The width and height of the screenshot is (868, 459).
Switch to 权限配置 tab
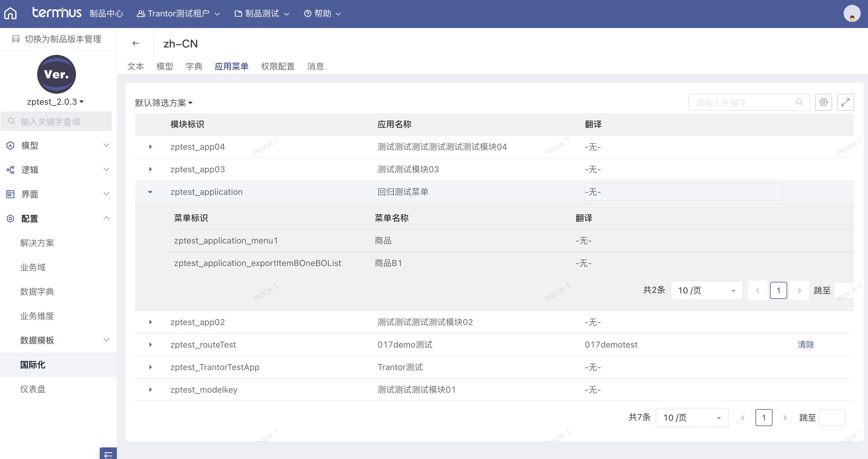(x=278, y=66)
